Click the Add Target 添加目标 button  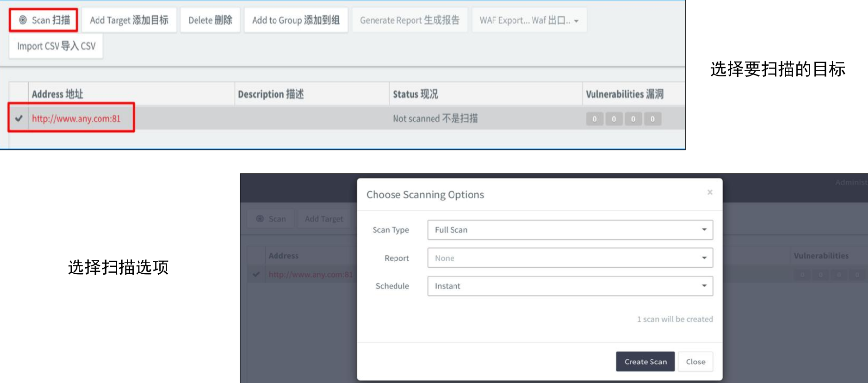(129, 20)
